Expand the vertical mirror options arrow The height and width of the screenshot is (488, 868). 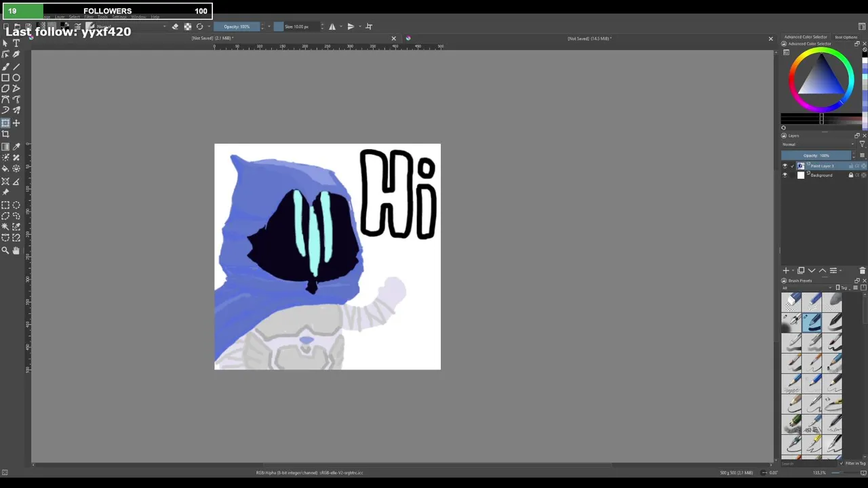[359, 26]
